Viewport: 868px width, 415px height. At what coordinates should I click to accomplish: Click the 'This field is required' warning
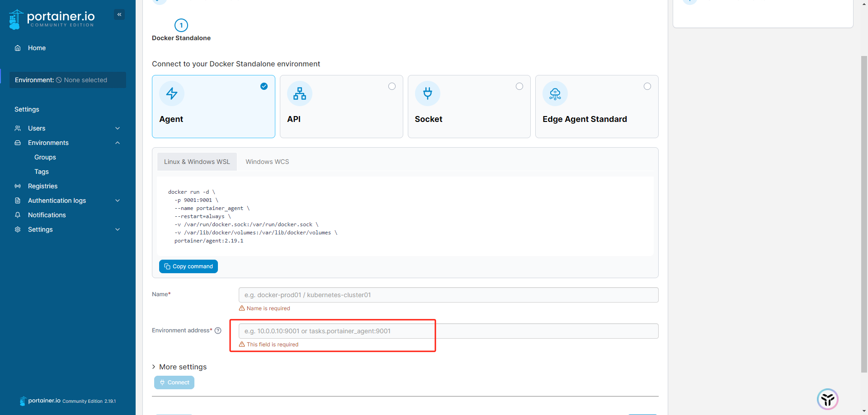(x=269, y=345)
